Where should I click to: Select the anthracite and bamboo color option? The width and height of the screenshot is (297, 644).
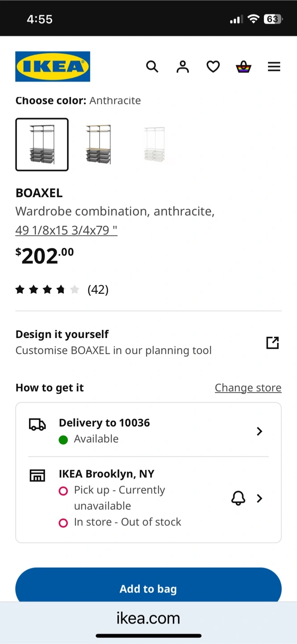click(98, 144)
